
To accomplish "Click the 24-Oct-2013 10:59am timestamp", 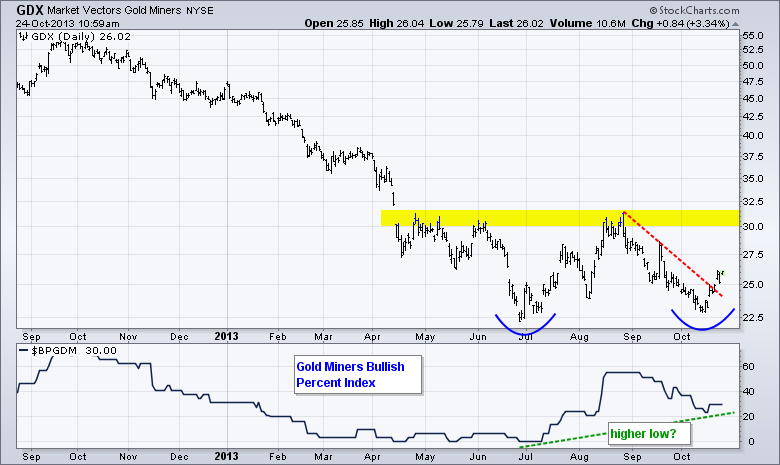I will (67, 23).
